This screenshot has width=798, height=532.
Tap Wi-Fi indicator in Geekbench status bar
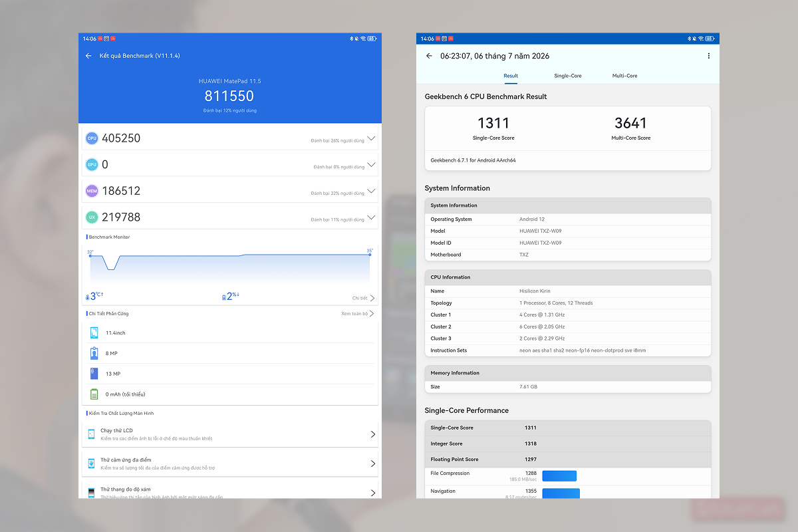point(701,39)
